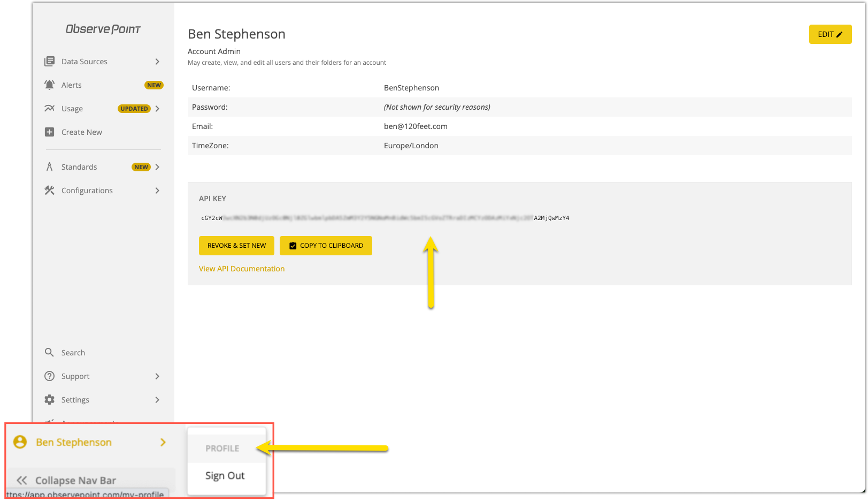Click the email ben@120feet.com
The image size is (868, 501).
click(416, 126)
